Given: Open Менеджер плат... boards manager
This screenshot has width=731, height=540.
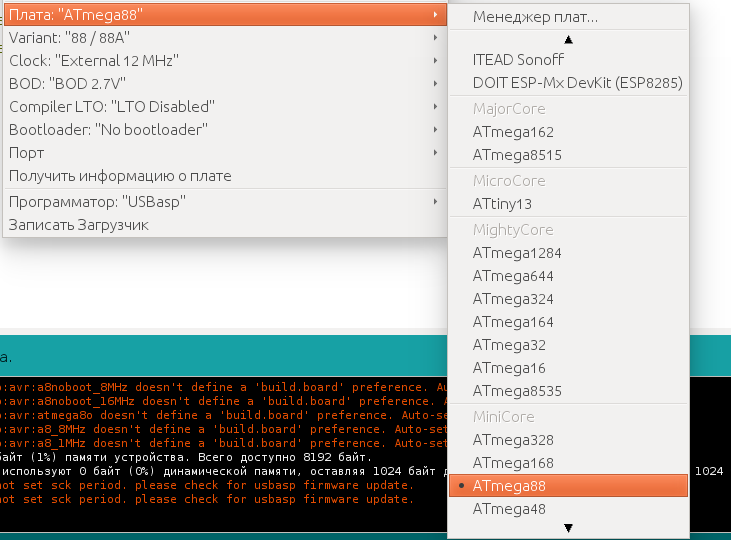Looking at the screenshot, I should pyautogui.click(x=535, y=17).
